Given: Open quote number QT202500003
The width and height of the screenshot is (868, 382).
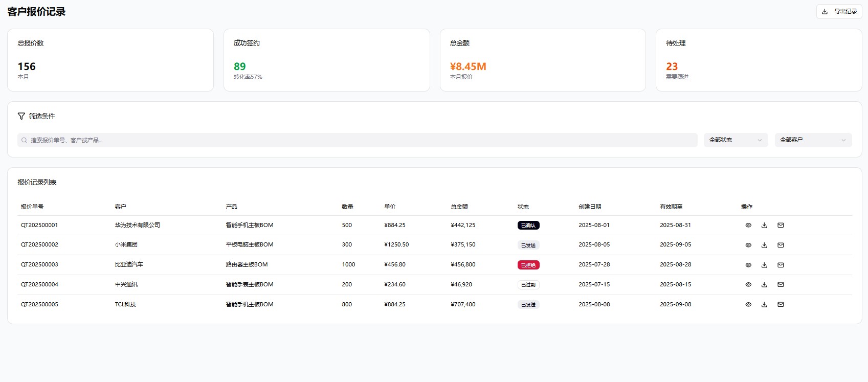Looking at the screenshot, I should click(39, 264).
